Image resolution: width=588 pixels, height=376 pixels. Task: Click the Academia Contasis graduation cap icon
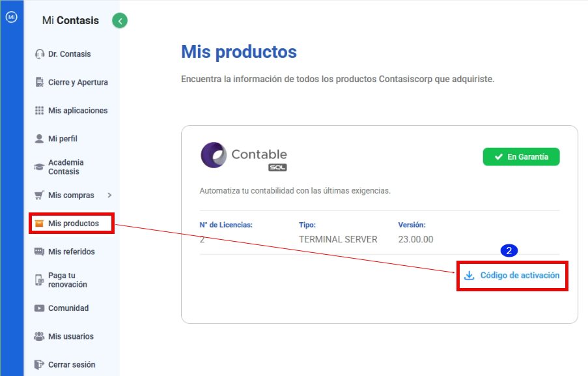(39, 167)
